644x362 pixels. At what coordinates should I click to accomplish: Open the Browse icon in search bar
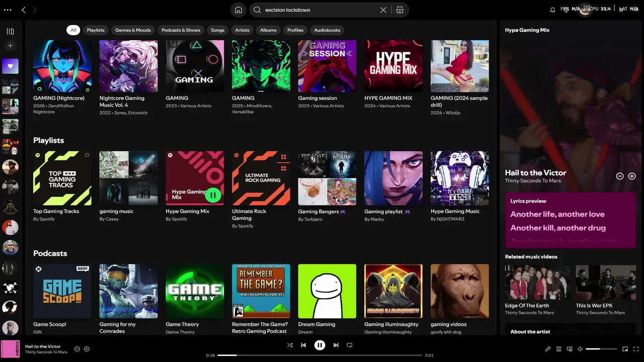(400, 10)
